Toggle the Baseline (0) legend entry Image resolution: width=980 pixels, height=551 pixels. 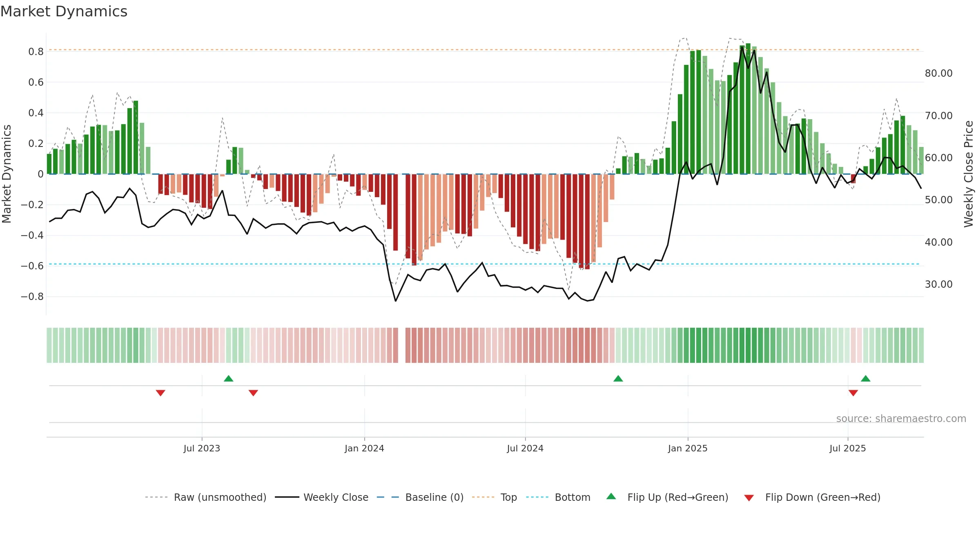pos(420,497)
